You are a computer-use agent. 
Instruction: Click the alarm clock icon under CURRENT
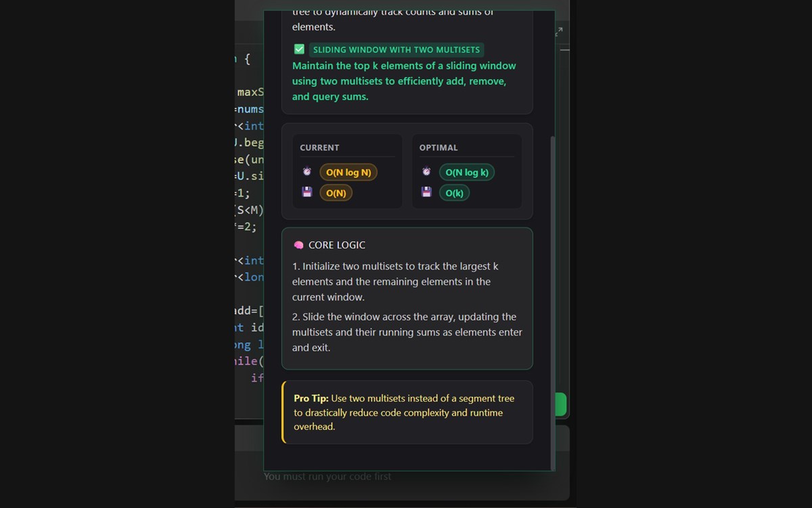(307, 172)
